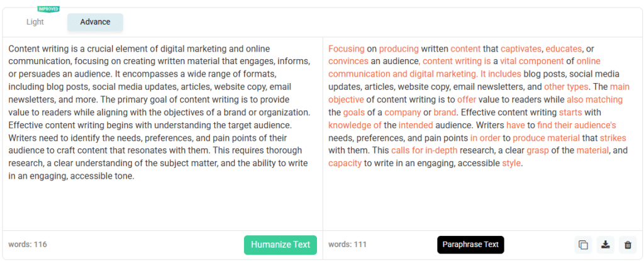
Task: Select highlighted word 'Focusing' in output
Action: coord(346,48)
